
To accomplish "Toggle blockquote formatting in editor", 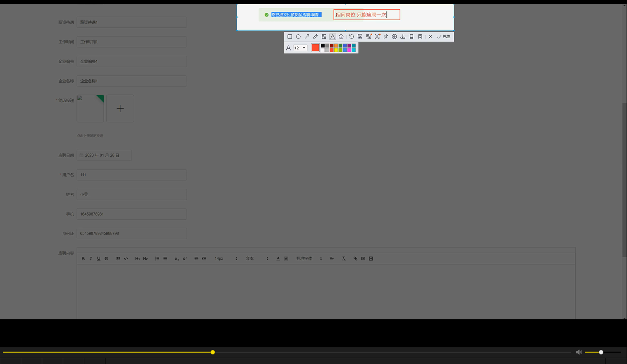I will (118, 259).
